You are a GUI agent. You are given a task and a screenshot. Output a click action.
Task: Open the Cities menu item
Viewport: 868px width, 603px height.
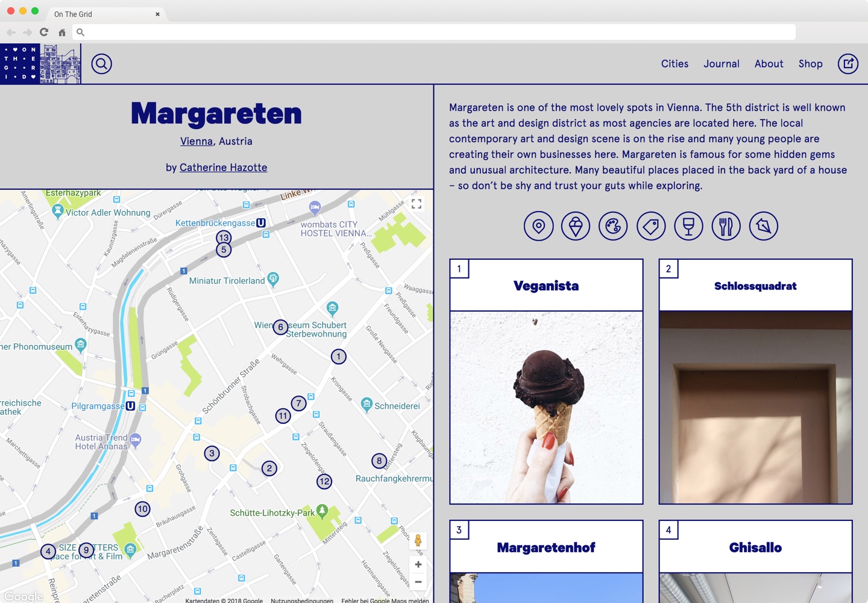(x=675, y=64)
